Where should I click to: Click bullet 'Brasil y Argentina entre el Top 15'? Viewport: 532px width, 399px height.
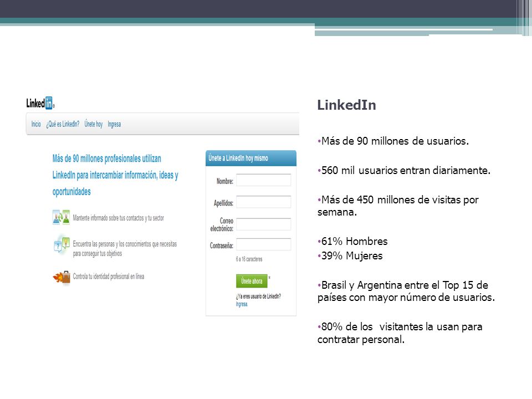406,291
